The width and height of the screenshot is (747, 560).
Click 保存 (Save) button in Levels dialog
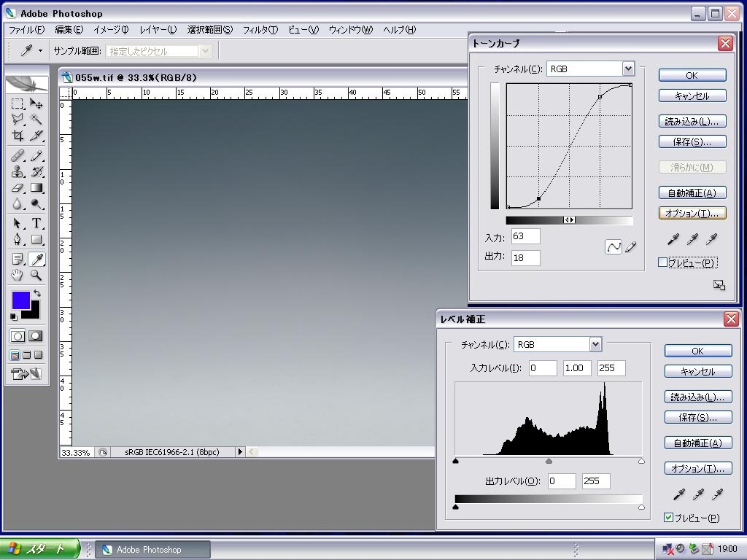[697, 418]
